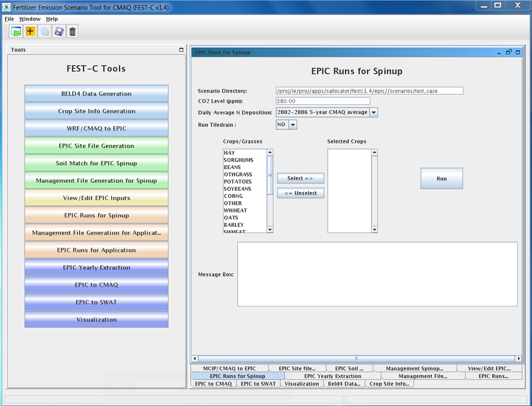Select SOYBEANS in the Crops/Grasses list
Screen dimensions: 532x406
(x=245, y=189)
